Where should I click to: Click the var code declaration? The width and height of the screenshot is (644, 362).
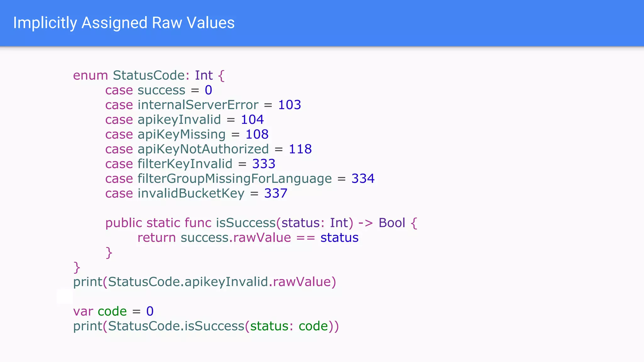click(x=113, y=311)
